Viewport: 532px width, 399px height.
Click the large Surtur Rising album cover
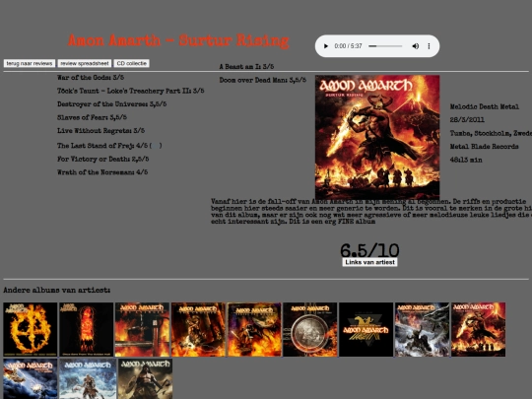coord(377,137)
